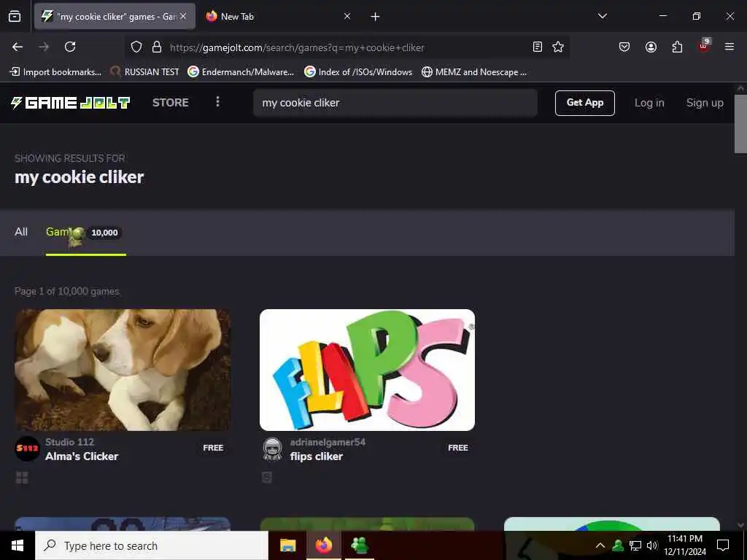The image size is (747, 560).
Task: Expand the system tray hidden icons arrow
Action: click(600, 545)
